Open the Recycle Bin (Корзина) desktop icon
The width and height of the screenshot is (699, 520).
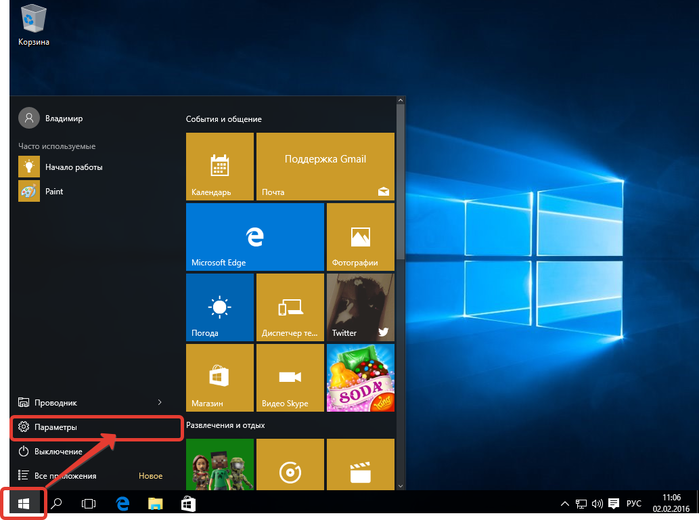(33, 25)
